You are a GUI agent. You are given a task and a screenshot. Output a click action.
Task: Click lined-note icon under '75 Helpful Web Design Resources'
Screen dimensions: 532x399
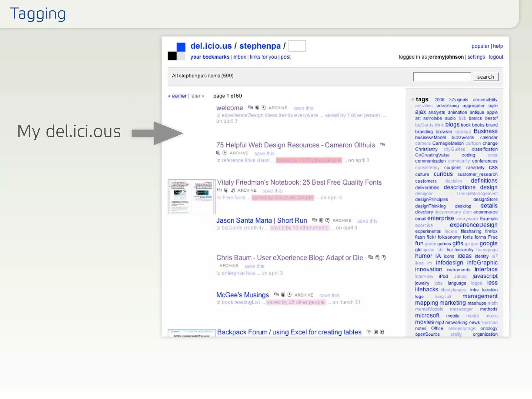(x=218, y=153)
